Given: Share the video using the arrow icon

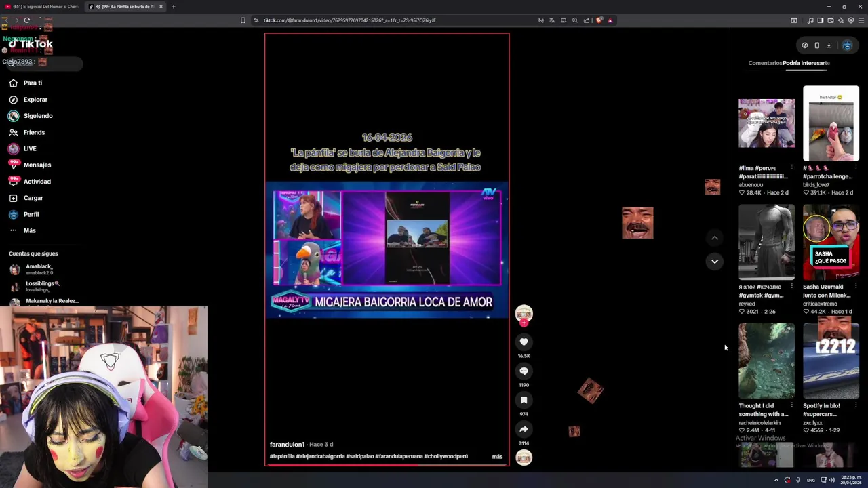Looking at the screenshot, I should pos(524,430).
